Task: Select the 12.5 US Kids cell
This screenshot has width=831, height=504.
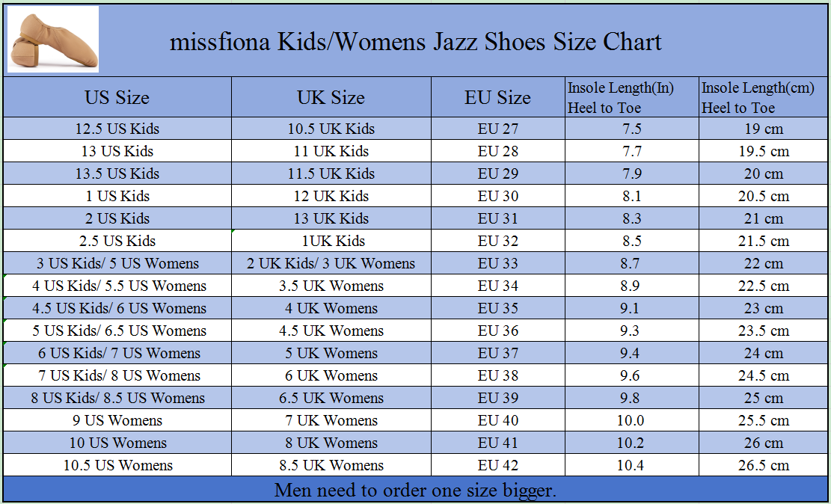Action: tap(117, 129)
